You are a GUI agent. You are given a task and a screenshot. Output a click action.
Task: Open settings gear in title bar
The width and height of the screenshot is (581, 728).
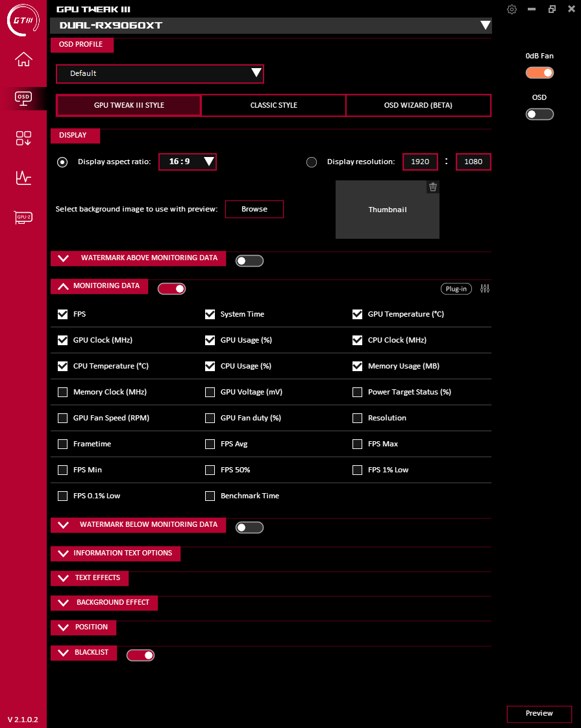512,9
